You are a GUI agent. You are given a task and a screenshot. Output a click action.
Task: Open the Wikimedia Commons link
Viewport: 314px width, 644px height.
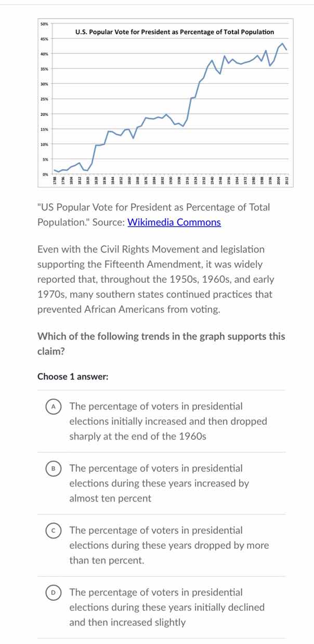(x=174, y=222)
